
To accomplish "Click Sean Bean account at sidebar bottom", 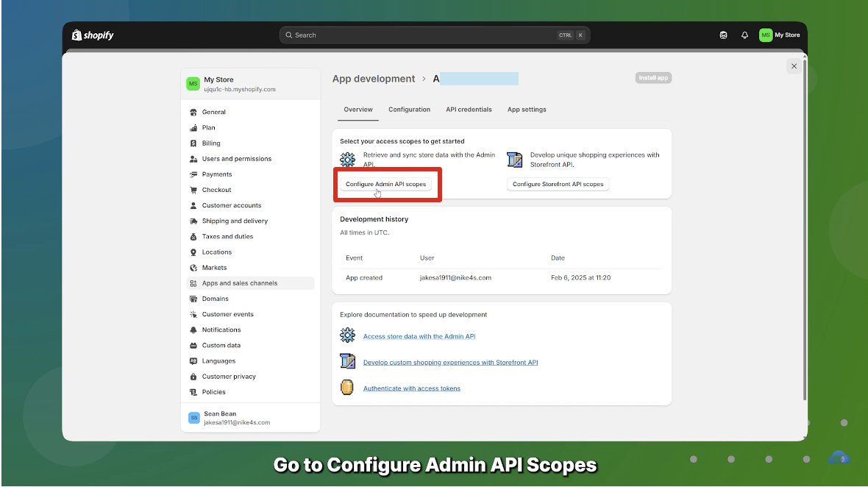I will [x=250, y=418].
